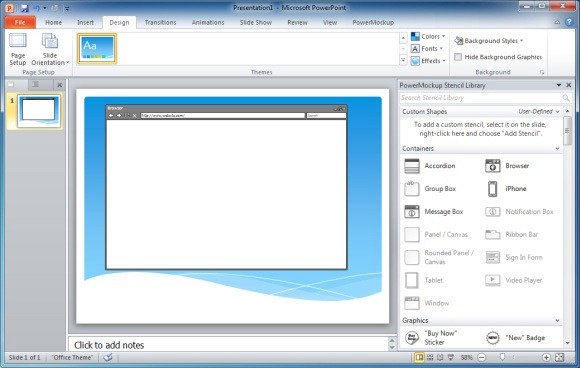Select the Group Box stencil
The image size is (580, 368).
430,189
